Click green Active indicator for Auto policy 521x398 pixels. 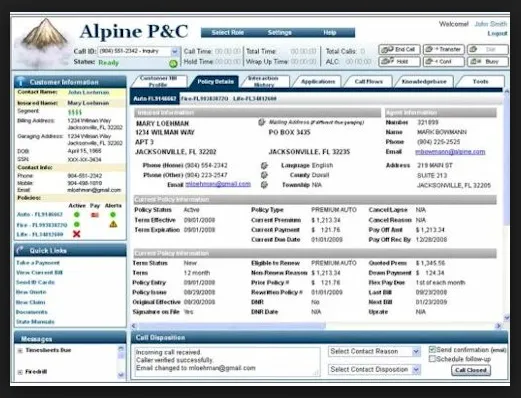(x=77, y=215)
